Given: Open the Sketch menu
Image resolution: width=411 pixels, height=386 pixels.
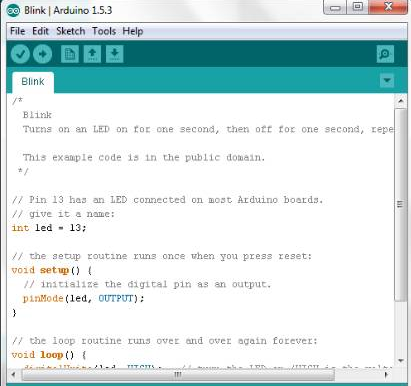Looking at the screenshot, I should pos(70,31).
